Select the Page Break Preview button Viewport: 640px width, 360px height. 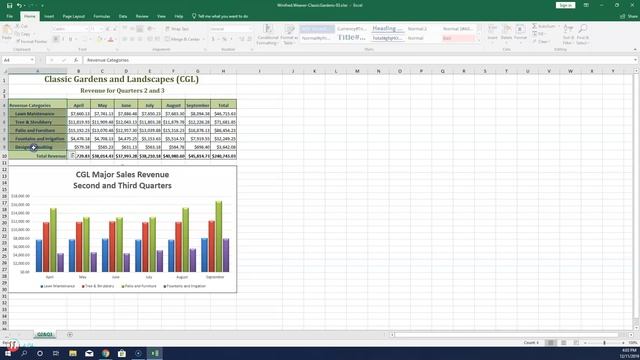[x=576, y=343]
